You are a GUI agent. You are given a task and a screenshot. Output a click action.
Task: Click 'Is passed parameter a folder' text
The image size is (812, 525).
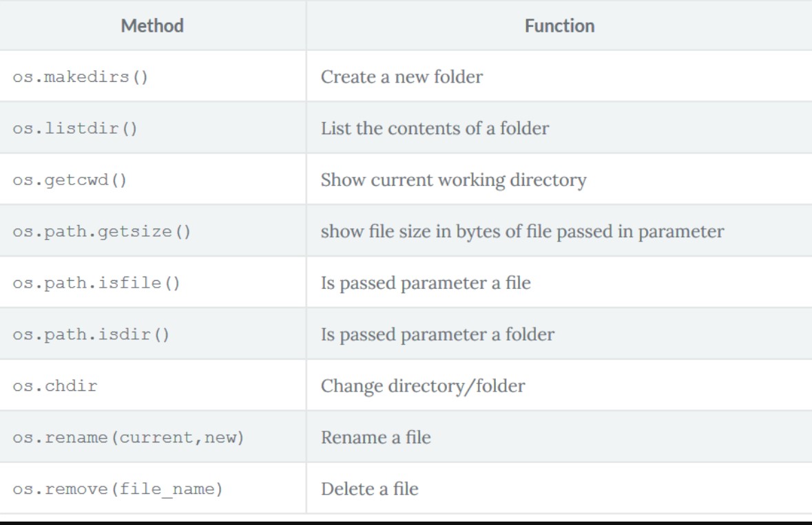[437, 334]
